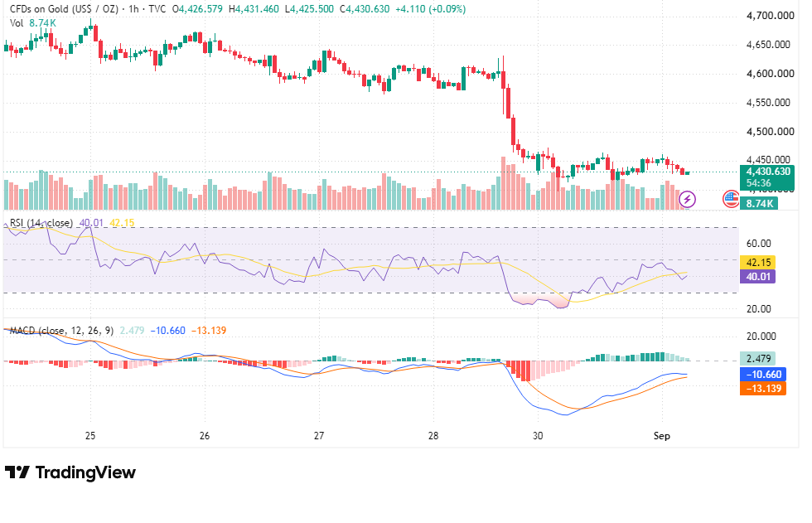Click the 30 date marker on time axis
Screen dimensions: 812x523
(538, 436)
